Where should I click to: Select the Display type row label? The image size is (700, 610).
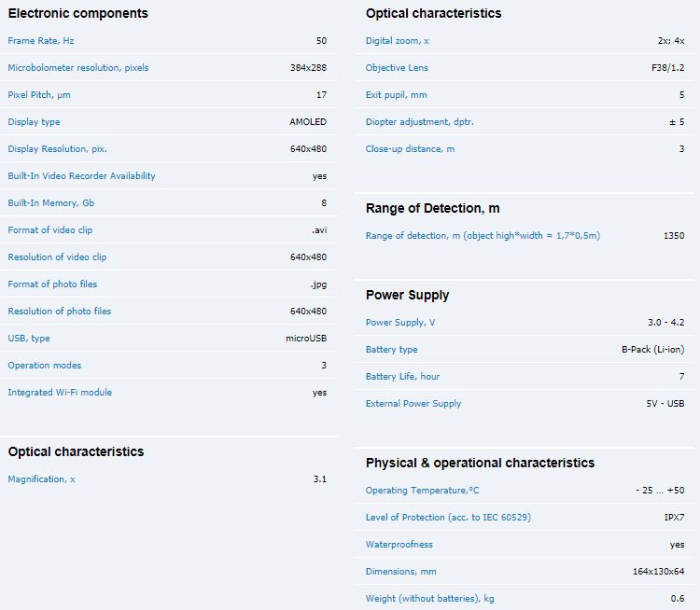coord(34,122)
